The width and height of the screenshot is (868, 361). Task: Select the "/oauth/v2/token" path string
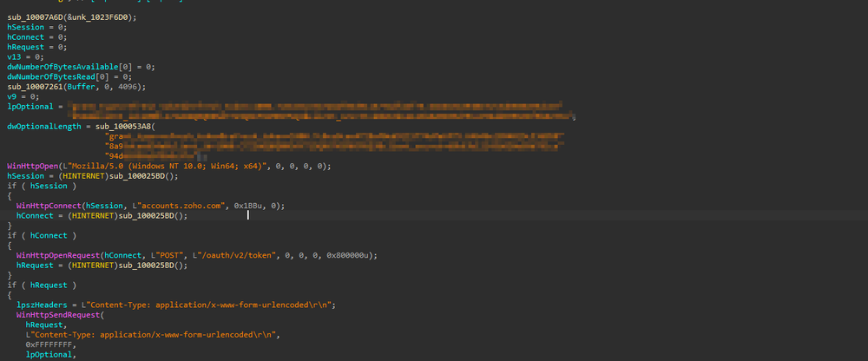point(234,256)
